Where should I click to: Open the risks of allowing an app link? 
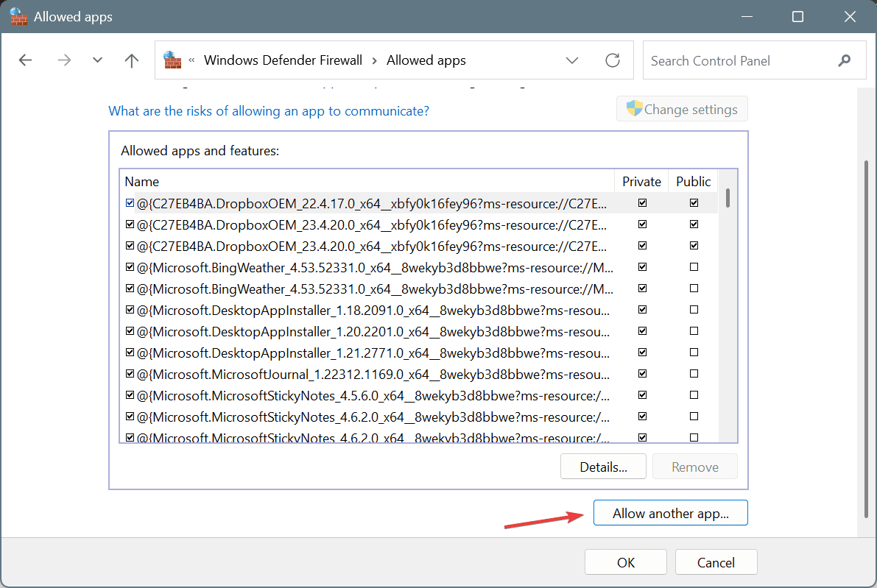[x=269, y=110]
